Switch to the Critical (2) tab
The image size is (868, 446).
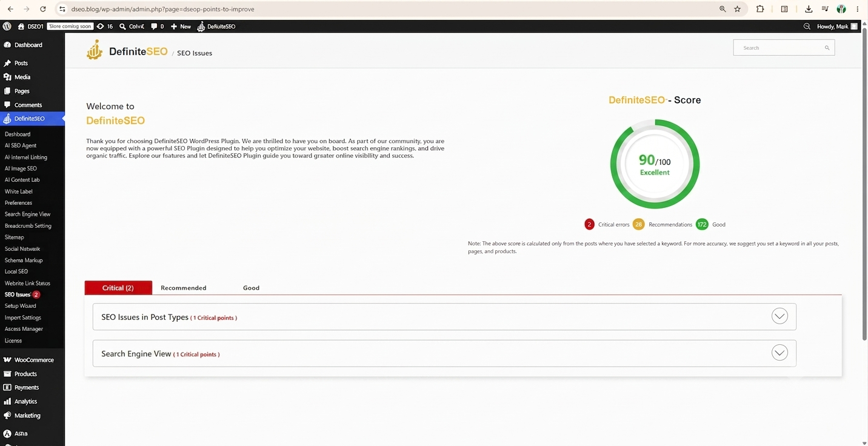pyautogui.click(x=118, y=288)
